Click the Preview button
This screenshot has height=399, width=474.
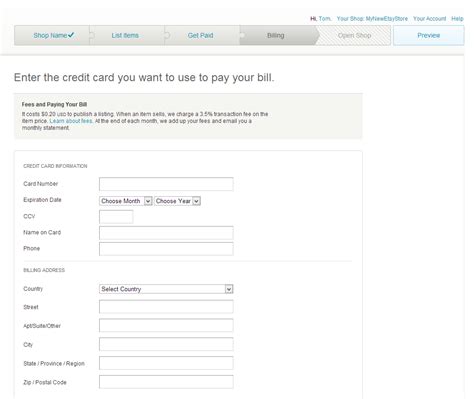click(429, 35)
